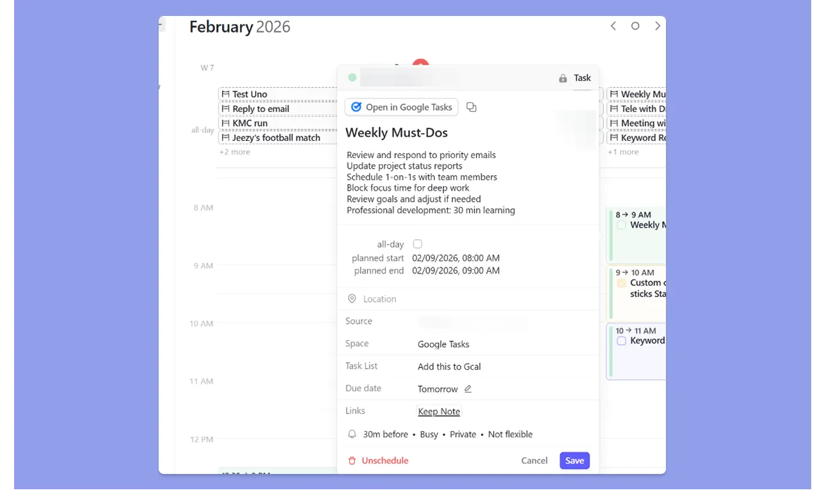Expand the +2 more hidden all-day tasks
The height and width of the screenshot is (504, 824).
tap(234, 152)
